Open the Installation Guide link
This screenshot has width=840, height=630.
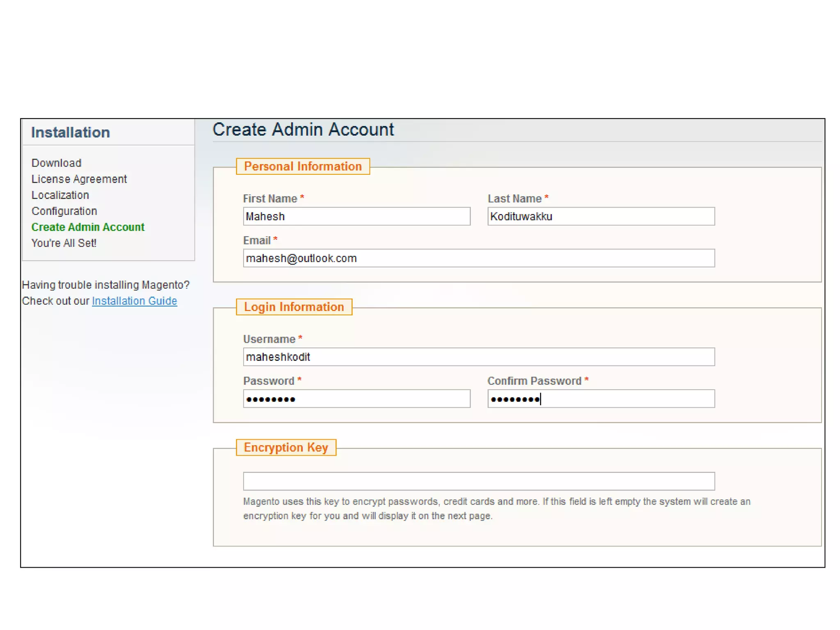tap(134, 301)
